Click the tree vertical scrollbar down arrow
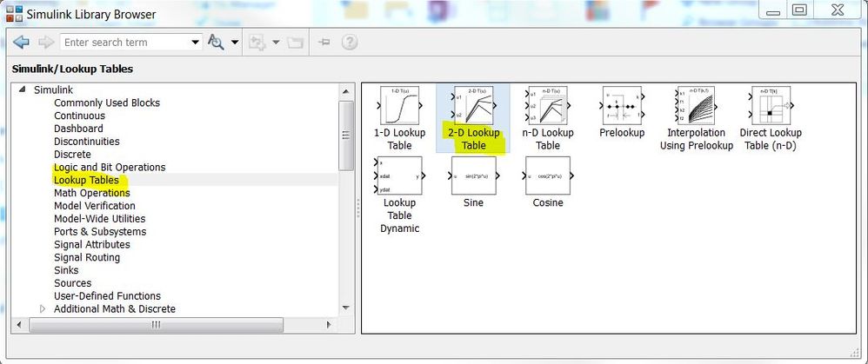The width and height of the screenshot is (868, 364). [x=346, y=308]
